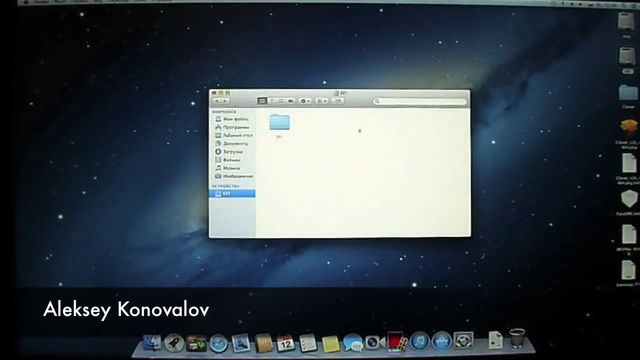
Task: Open Photo Booth from the Dock
Action: (x=397, y=342)
